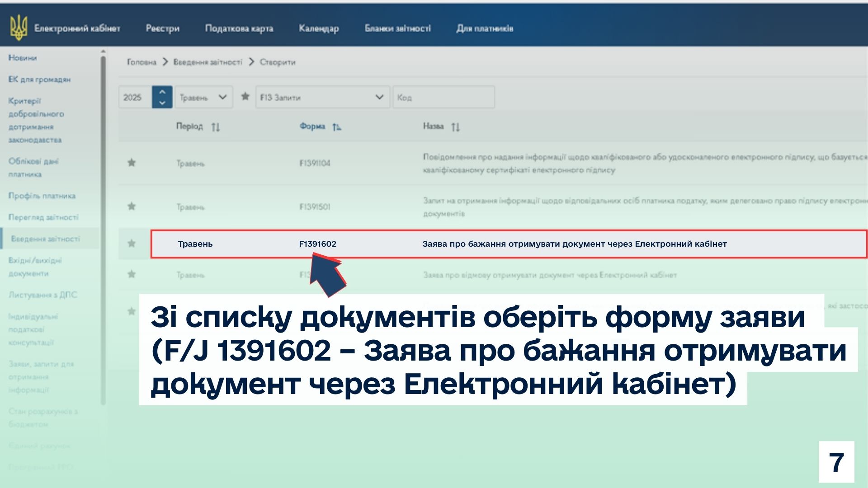The image size is (868, 488).
Task: Sort by Період column icon
Action: [216, 127]
